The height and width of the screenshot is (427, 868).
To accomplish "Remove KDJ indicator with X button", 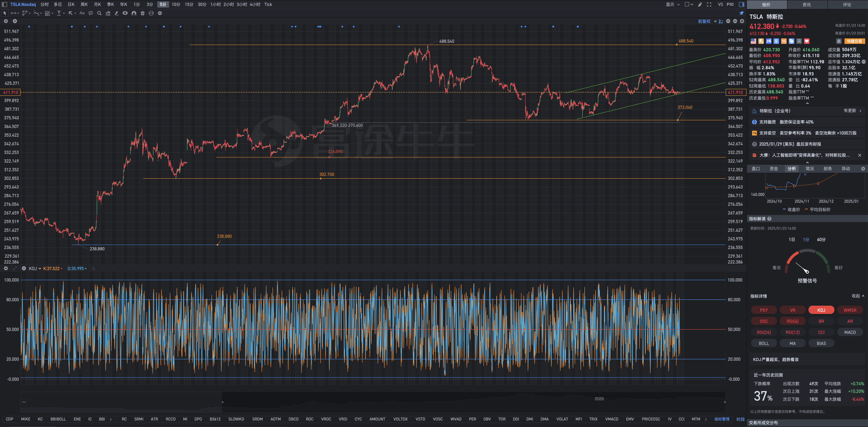I will click(x=24, y=268).
